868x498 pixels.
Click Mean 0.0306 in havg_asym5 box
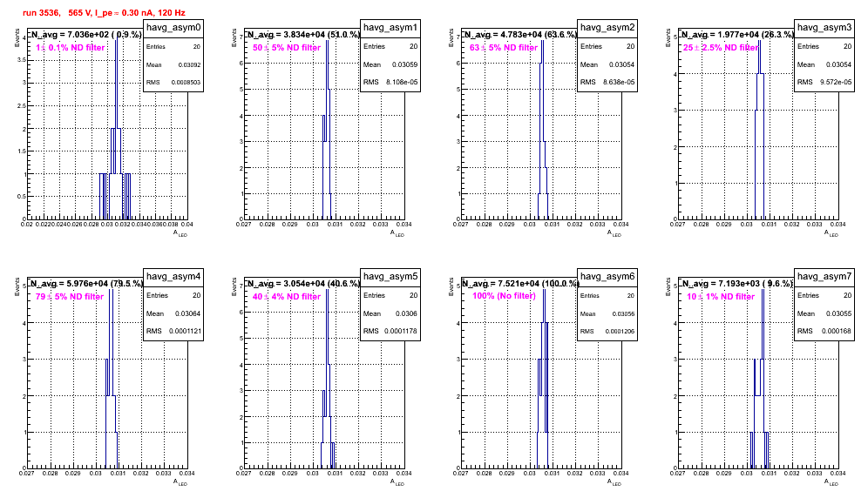pyautogui.click(x=390, y=313)
